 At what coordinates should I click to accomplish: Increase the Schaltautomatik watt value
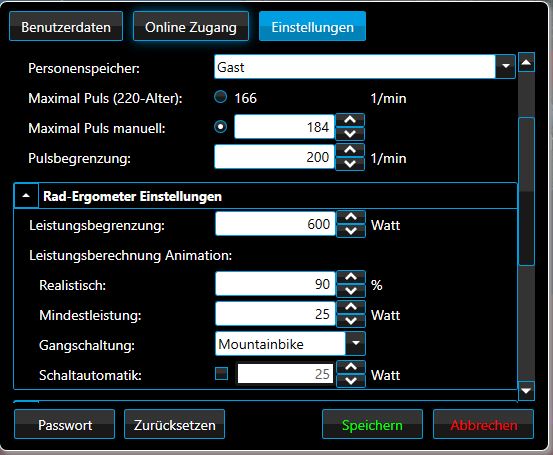(351, 367)
